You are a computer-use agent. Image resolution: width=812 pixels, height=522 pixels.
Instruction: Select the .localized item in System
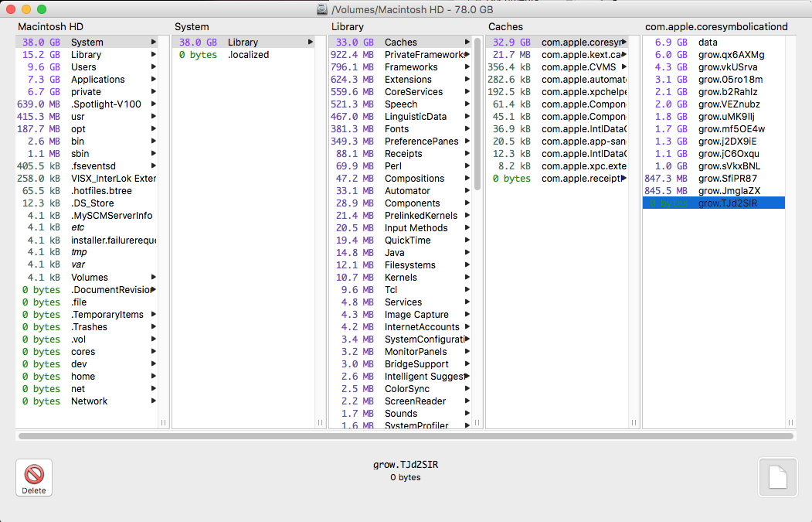coord(243,54)
